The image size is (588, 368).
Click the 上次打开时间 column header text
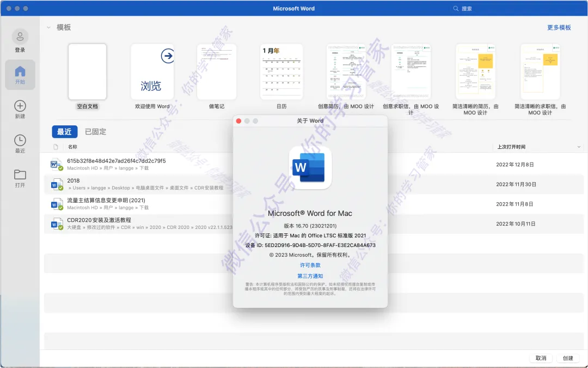[x=511, y=147]
